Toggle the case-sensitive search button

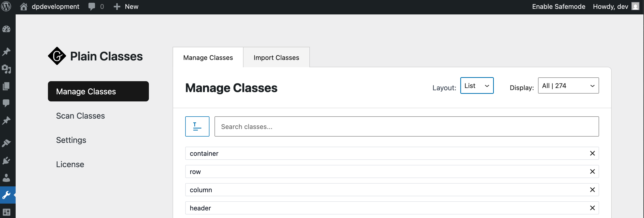(x=197, y=126)
